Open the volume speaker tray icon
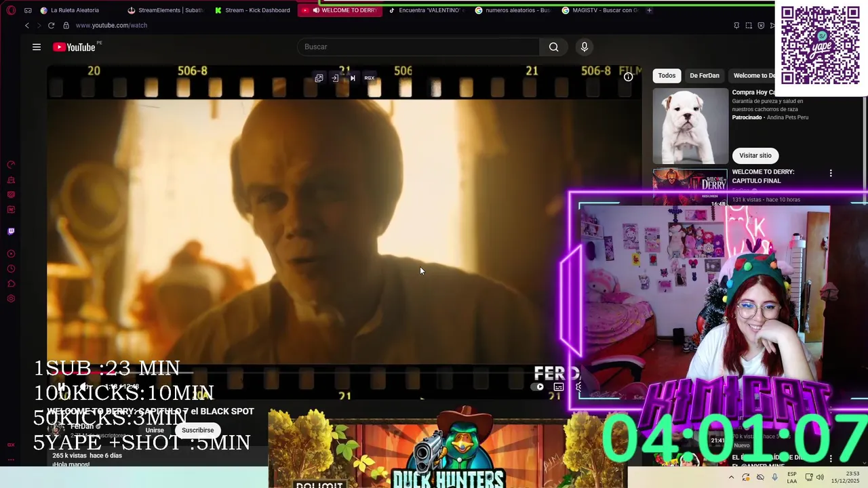 pyautogui.click(x=820, y=477)
